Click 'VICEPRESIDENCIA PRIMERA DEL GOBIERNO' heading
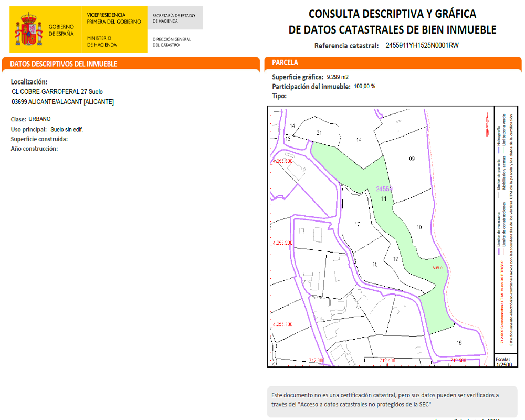 pyautogui.click(x=114, y=18)
